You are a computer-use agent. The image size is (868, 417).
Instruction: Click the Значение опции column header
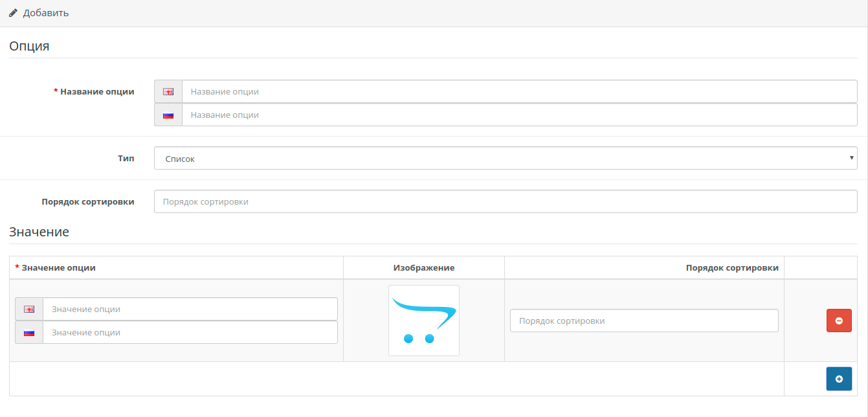pos(58,267)
